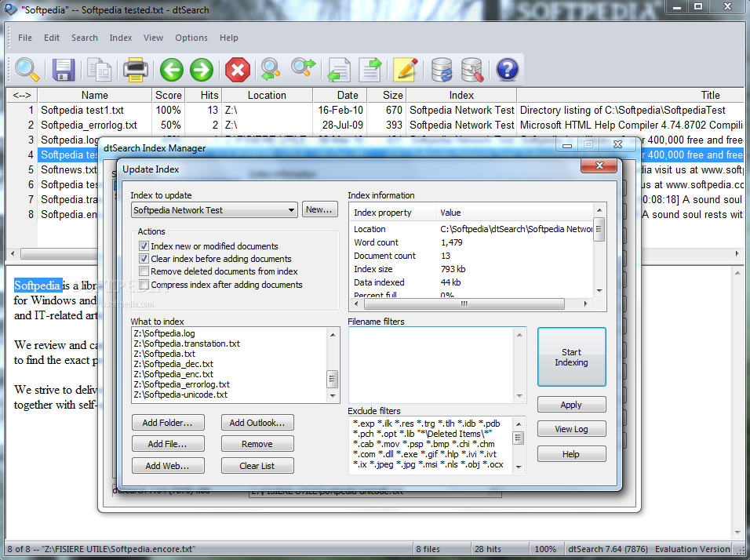Click the dtSearch title bar app icon
Screen dimensions: 750x560
(x=10, y=9)
